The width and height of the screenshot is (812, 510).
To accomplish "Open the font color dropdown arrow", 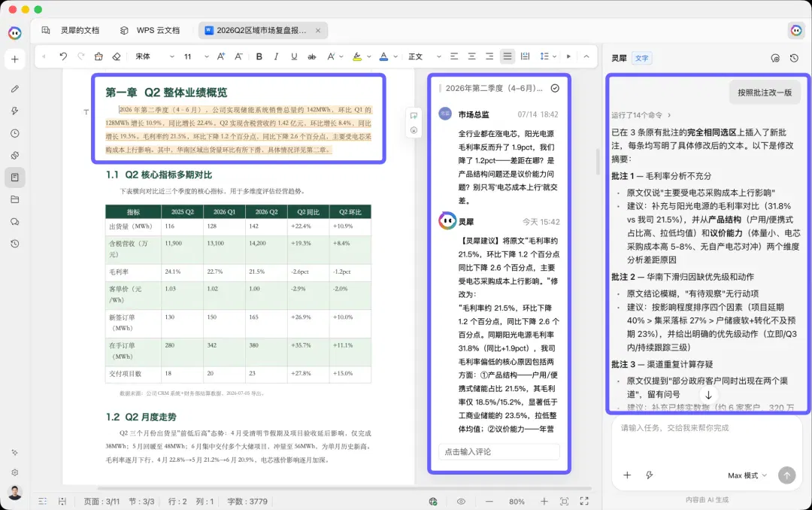I will click(x=395, y=56).
